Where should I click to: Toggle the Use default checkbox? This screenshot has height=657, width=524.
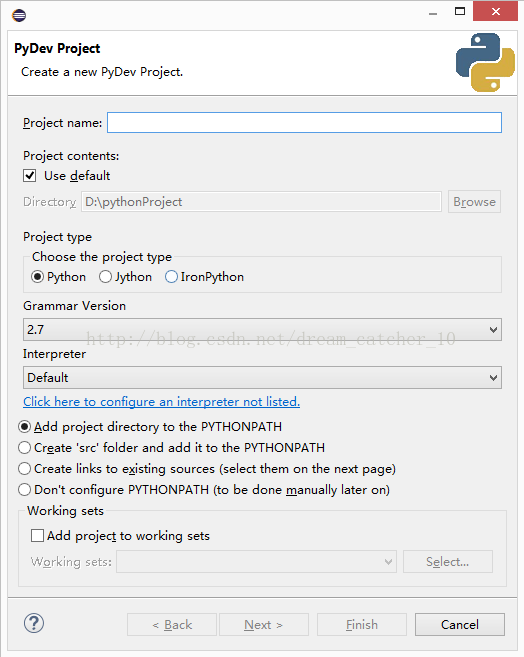point(29,176)
